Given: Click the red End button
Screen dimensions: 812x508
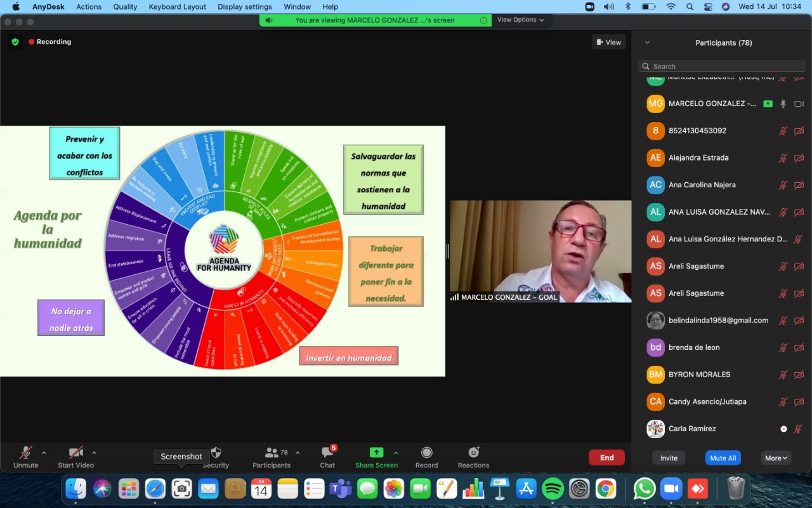Looking at the screenshot, I should click(606, 457).
